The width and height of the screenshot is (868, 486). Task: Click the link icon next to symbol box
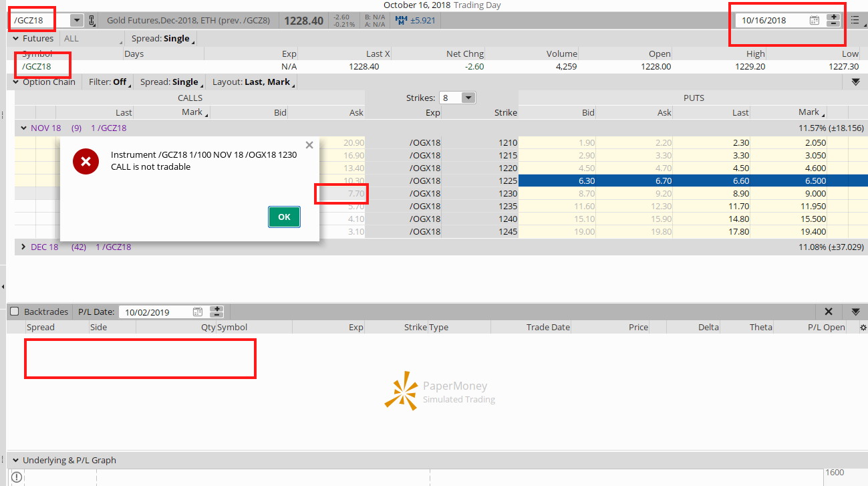pyautogui.click(x=92, y=20)
